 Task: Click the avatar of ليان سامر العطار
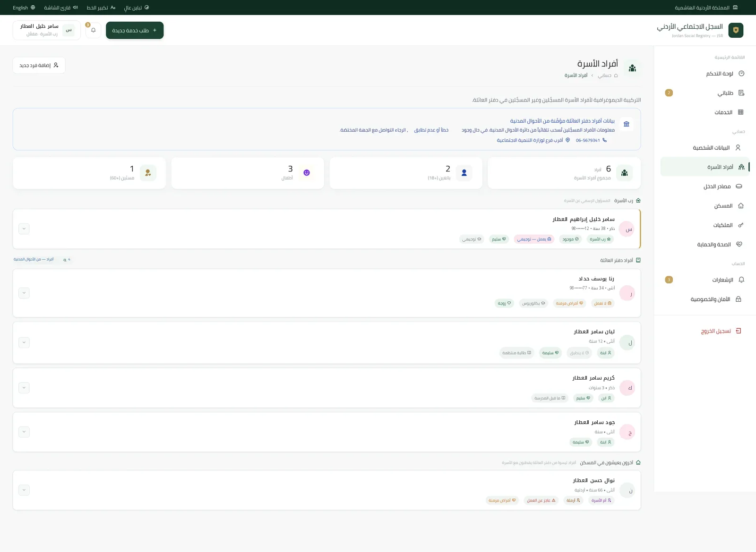tap(627, 343)
